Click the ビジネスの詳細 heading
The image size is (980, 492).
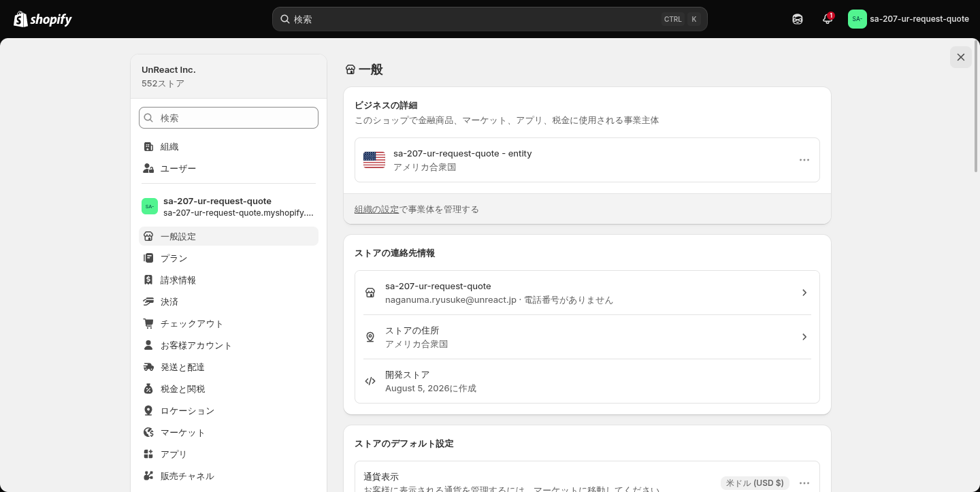pyautogui.click(x=386, y=105)
